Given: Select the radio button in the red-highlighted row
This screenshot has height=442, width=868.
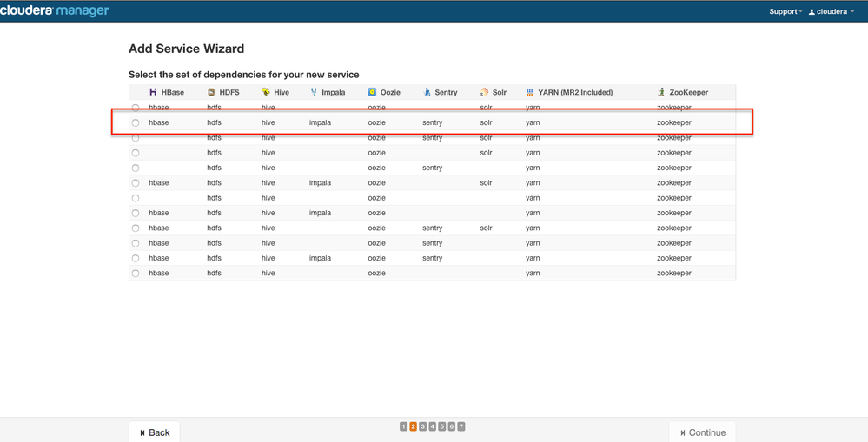Looking at the screenshot, I should [x=136, y=123].
